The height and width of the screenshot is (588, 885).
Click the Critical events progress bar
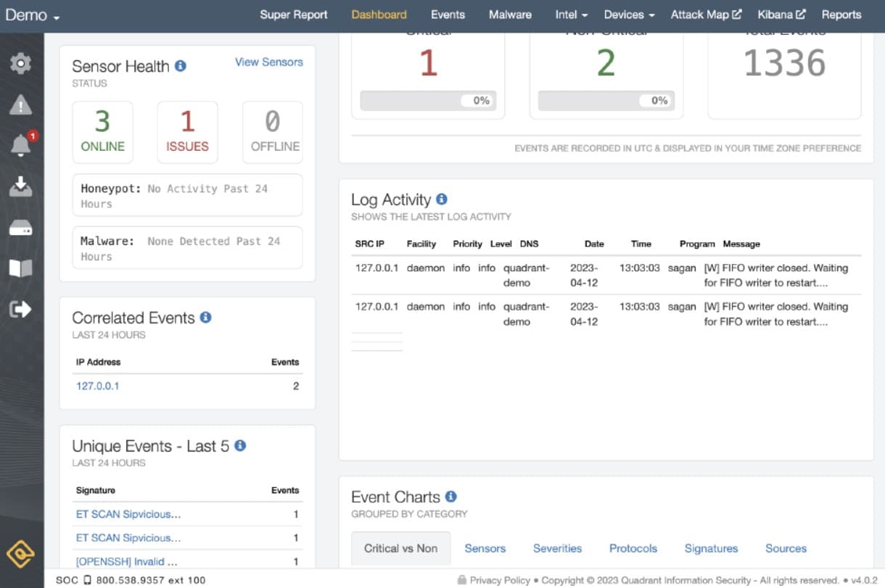[428, 101]
